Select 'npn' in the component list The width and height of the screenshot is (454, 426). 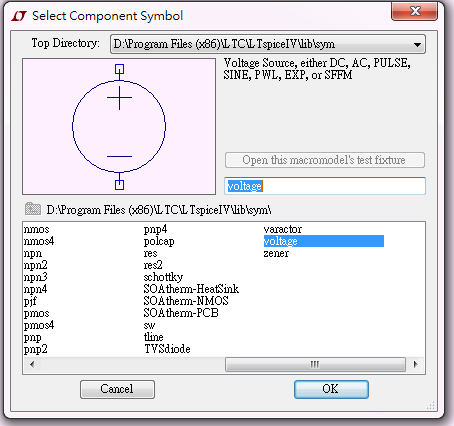[x=33, y=253]
